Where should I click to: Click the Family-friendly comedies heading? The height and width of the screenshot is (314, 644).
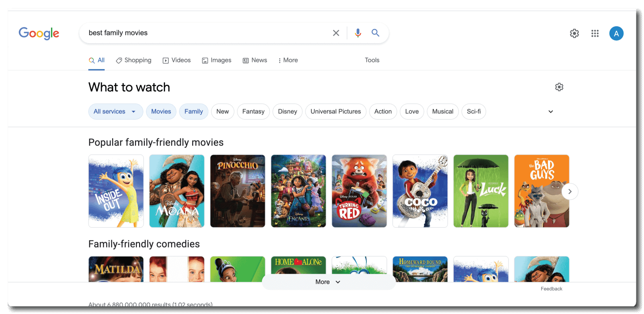click(x=144, y=244)
